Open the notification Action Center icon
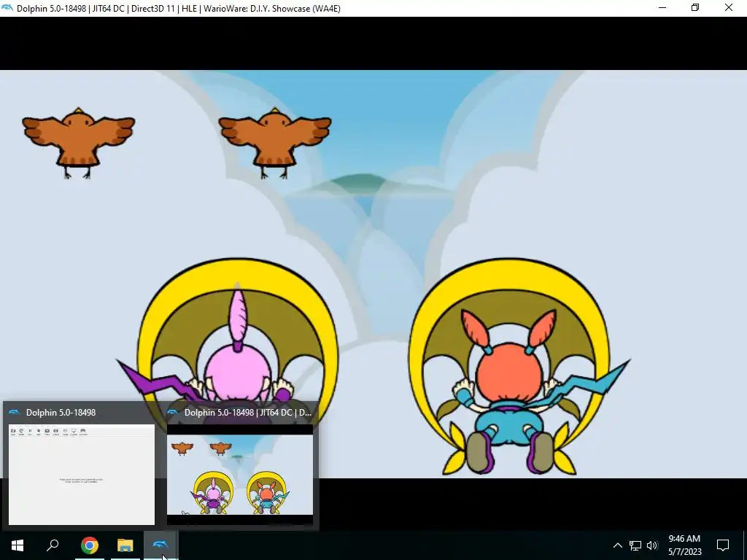The height and width of the screenshot is (560, 747). (723, 545)
